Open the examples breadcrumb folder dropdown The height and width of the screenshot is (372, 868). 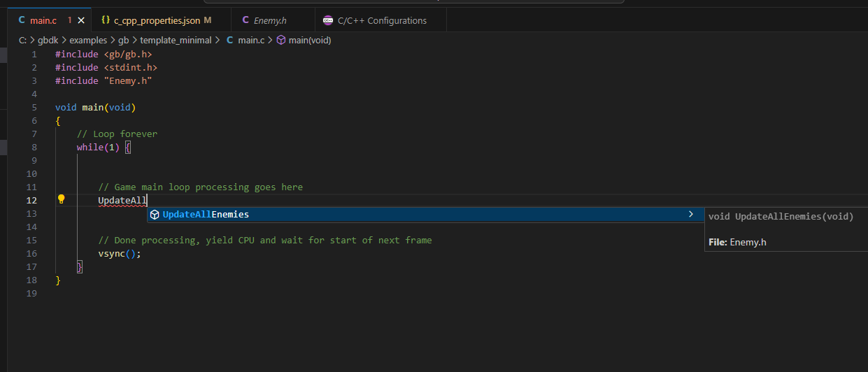tap(88, 40)
